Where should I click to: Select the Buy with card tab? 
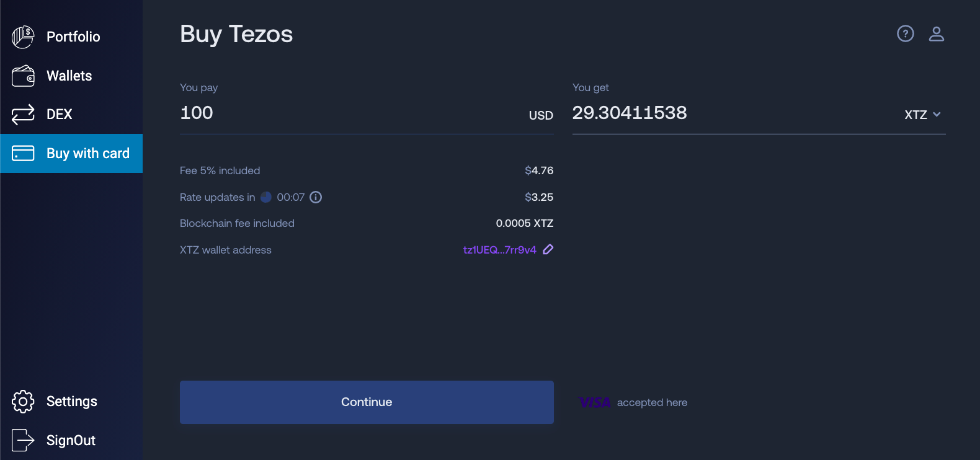(x=88, y=153)
